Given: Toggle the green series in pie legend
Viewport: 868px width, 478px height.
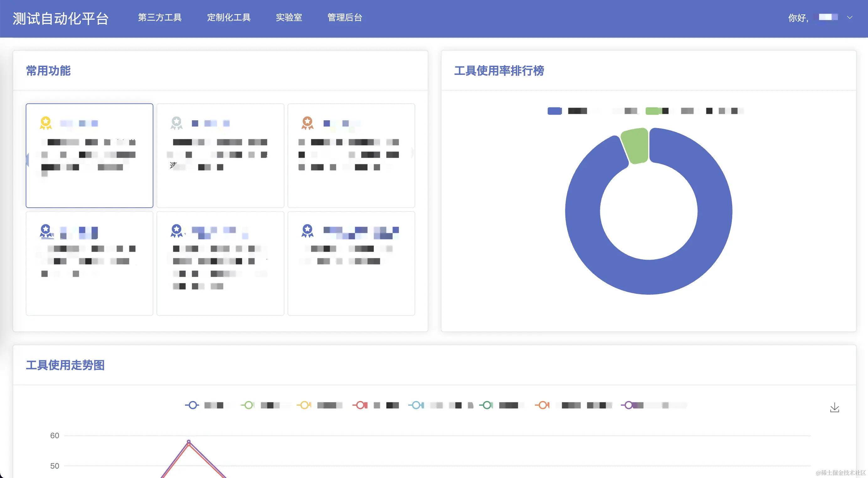Looking at the screenshot, I should [652, 111].
